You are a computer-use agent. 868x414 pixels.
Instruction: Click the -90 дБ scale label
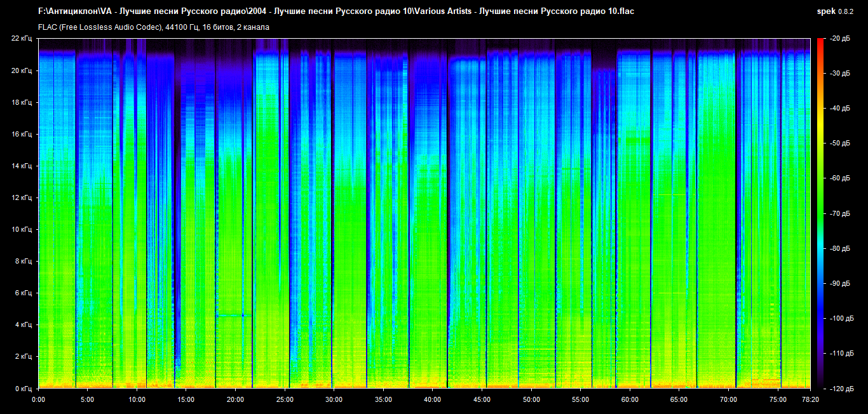[840, 283]
